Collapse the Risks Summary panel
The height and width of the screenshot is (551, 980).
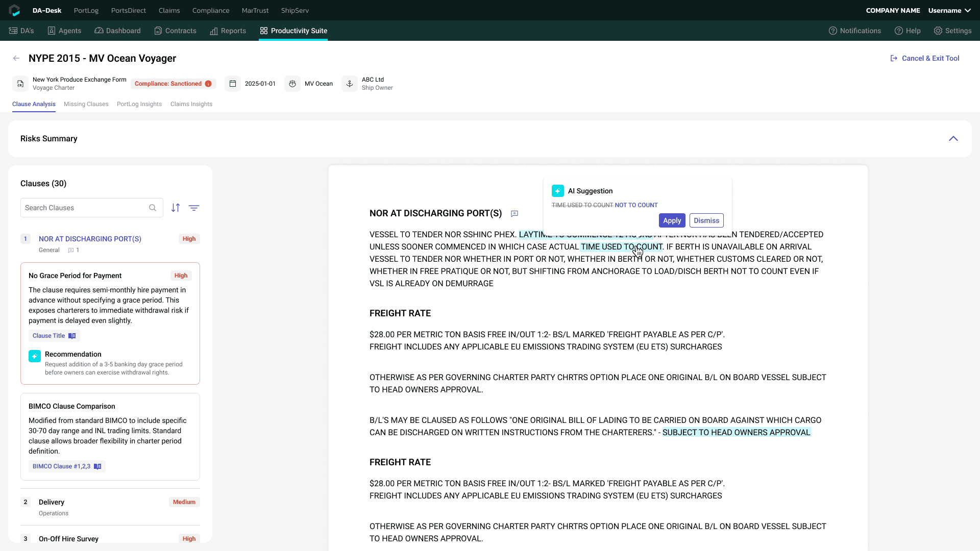[x=953, y=139]
